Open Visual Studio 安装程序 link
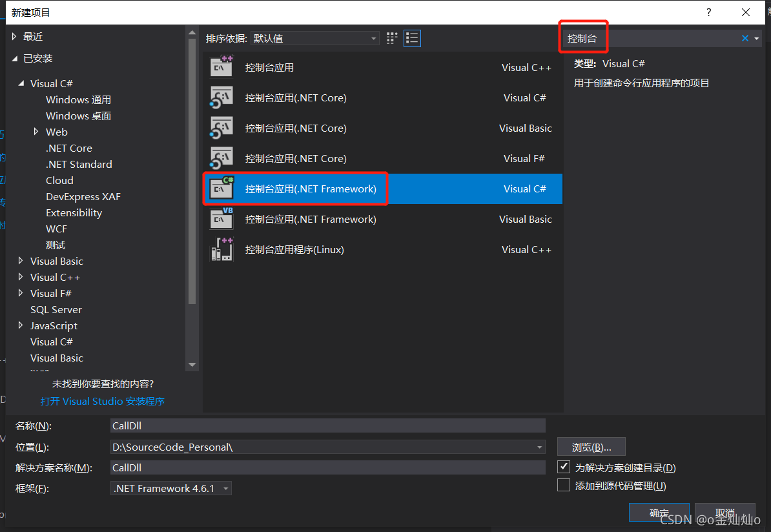 pos(102,401)
